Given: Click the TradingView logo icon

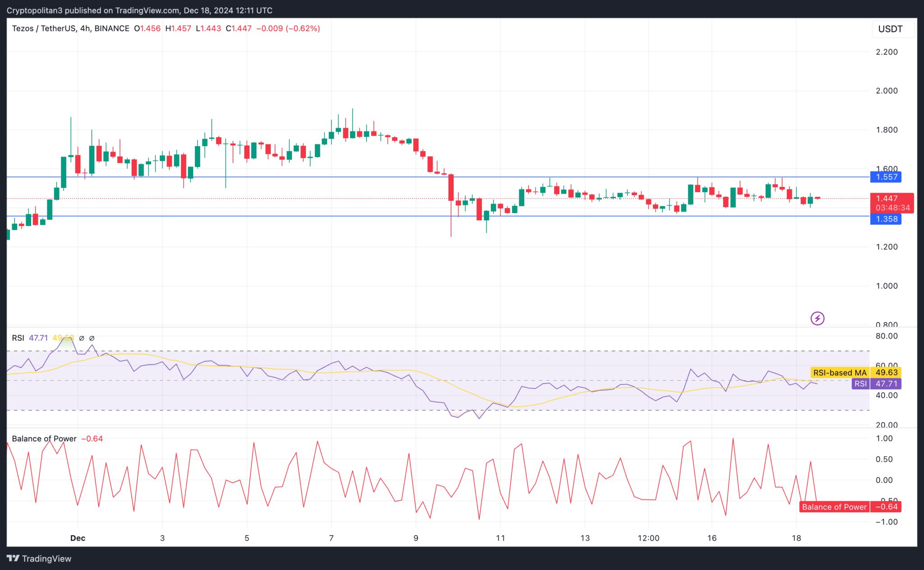Looking at the screenshot, I should point(13,558).
